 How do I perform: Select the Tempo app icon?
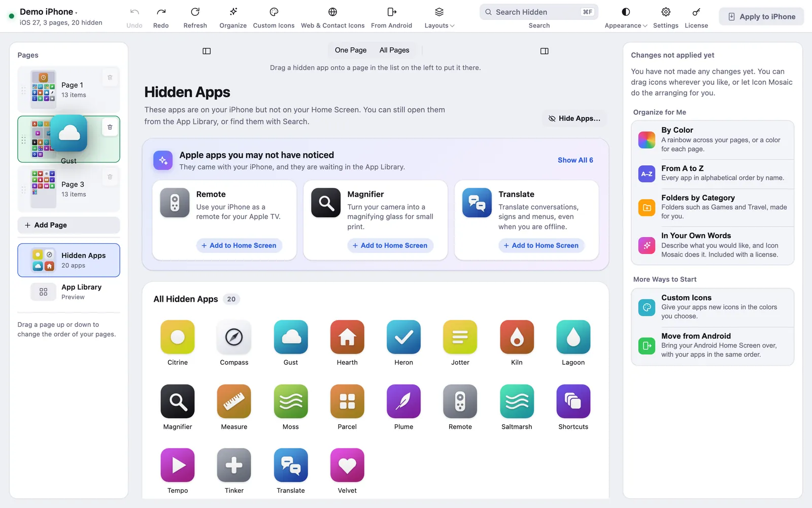pos(178,465)
